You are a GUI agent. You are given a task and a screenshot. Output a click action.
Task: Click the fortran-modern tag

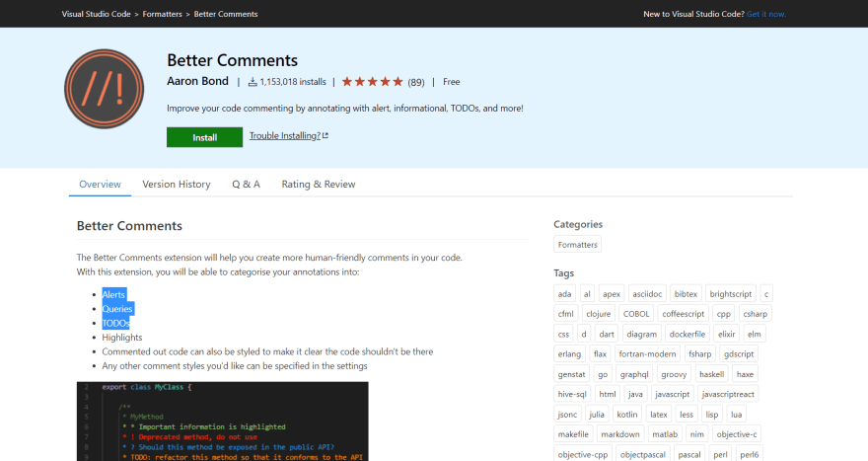pyautogui.click(x=647, y=354)
